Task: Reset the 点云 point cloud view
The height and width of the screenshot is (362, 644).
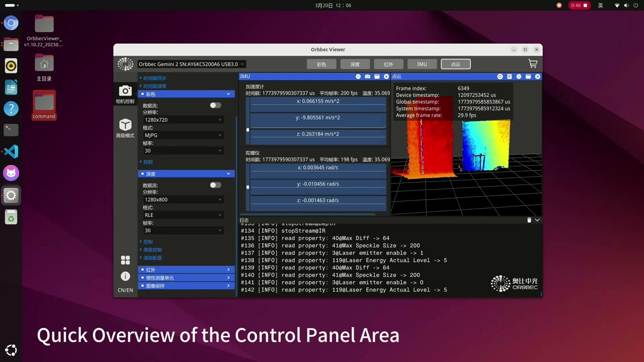Action: point(500,76)
